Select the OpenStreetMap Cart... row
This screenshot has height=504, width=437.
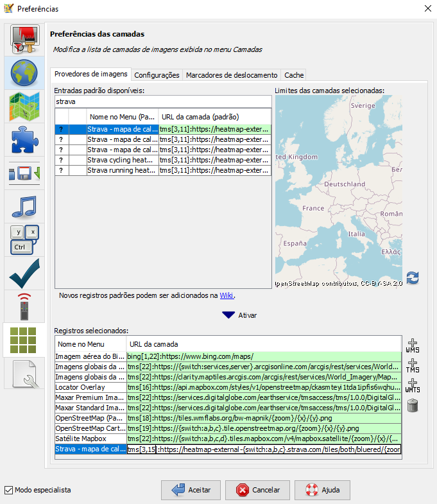[x=228, y=428]
